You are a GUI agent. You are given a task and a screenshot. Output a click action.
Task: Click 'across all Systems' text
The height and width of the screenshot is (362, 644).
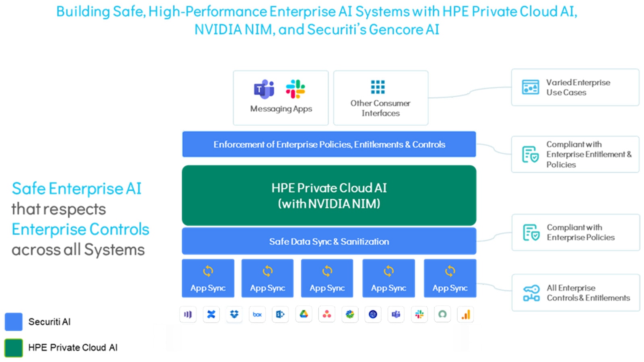(x=78, y=250)
